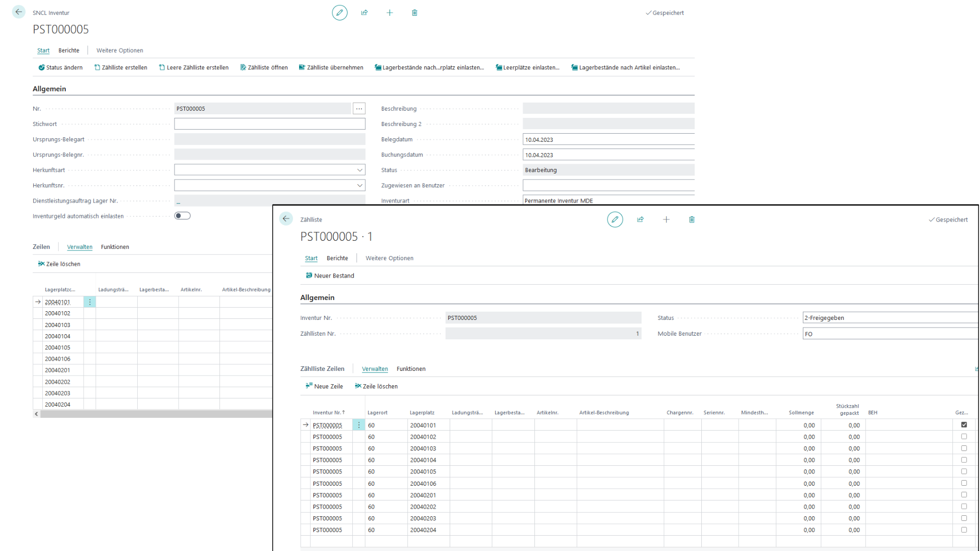Click into the Stichwort input field
This screenshot has width=980, height=551.
click(269, 124)
